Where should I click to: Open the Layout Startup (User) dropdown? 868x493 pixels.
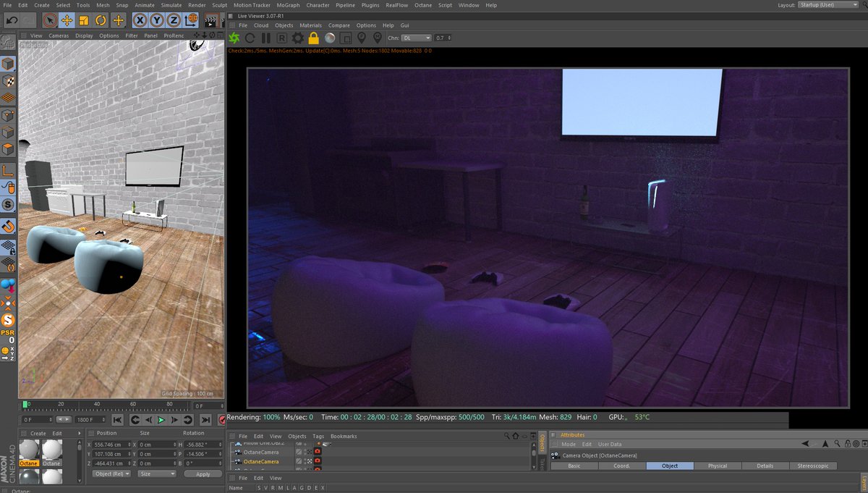827,5
